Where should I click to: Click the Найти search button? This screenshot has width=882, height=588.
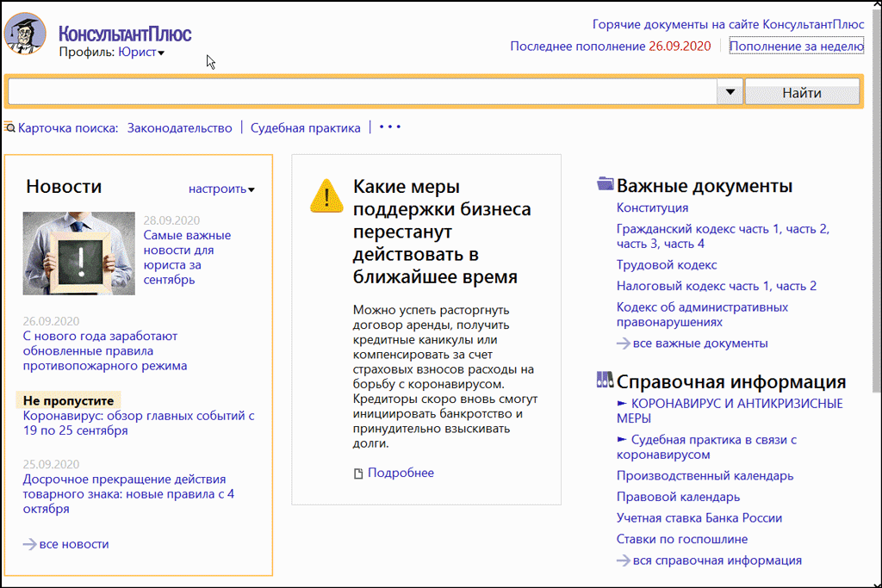pyautogui.click(x=802, y=92)
